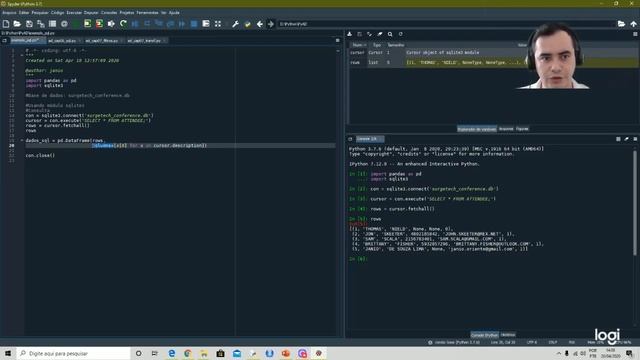Open Chrome from the taskbar
This screenshot has width=640, height=360.
pos(188,353)
